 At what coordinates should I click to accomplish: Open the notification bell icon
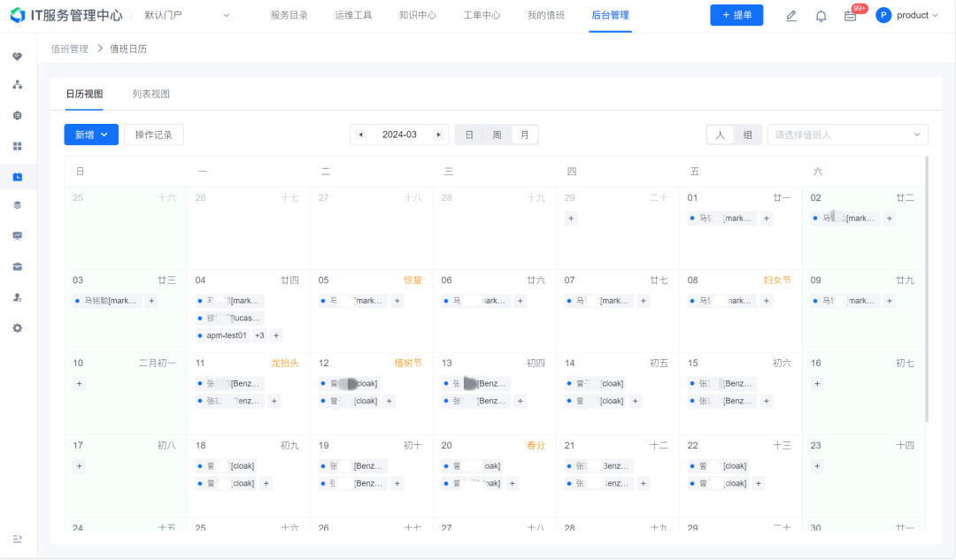click(x=821, y=16)
